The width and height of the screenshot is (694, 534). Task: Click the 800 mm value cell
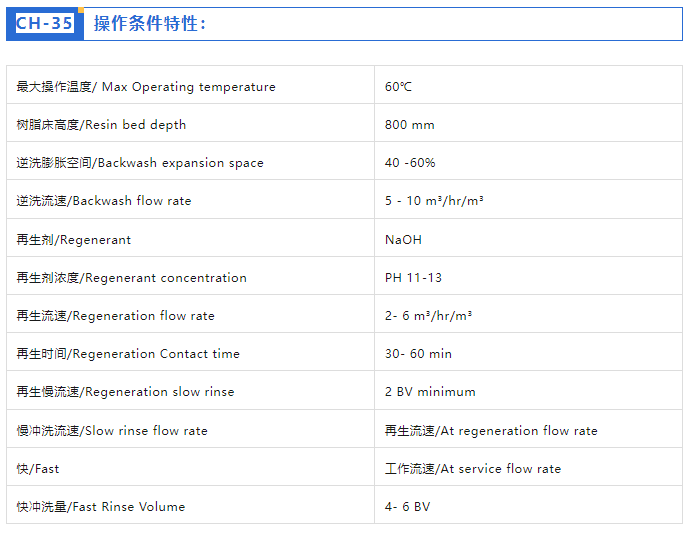[409, 125]
